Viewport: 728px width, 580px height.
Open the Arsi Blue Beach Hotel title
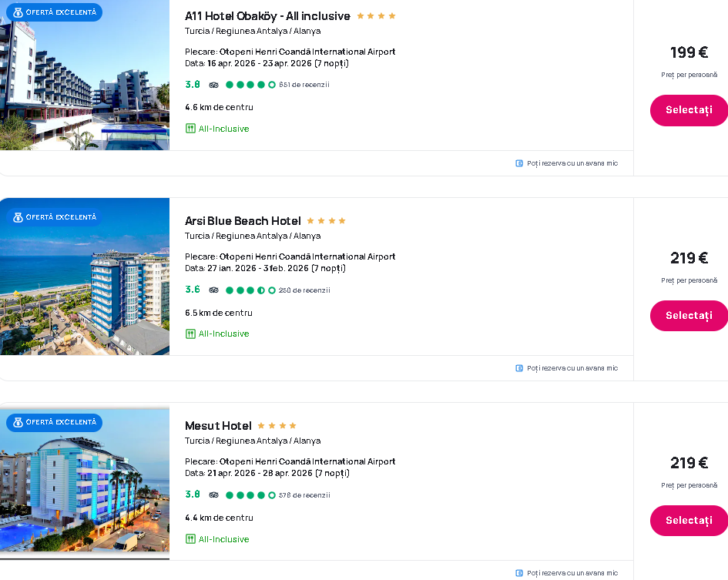(x=243, y=221)
